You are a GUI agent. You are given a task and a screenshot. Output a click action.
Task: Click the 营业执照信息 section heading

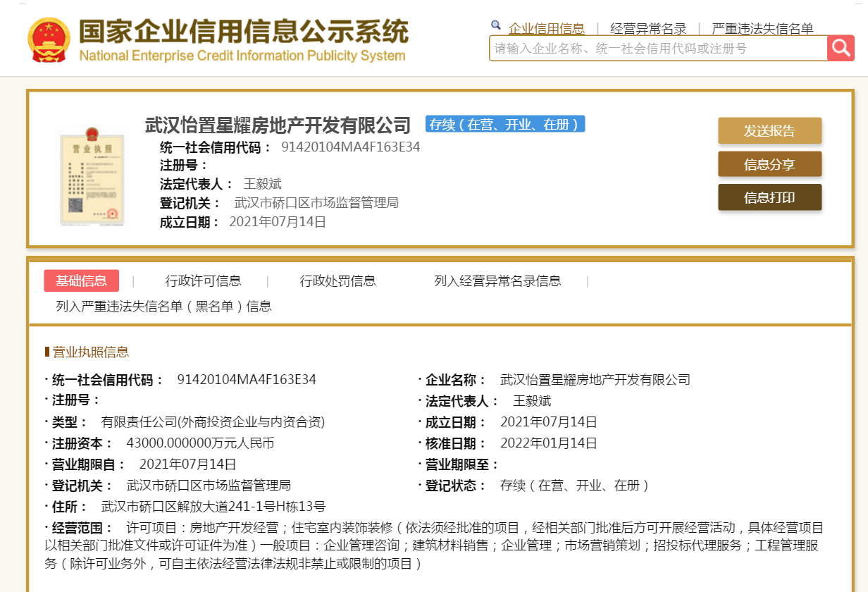coord(91,352)
